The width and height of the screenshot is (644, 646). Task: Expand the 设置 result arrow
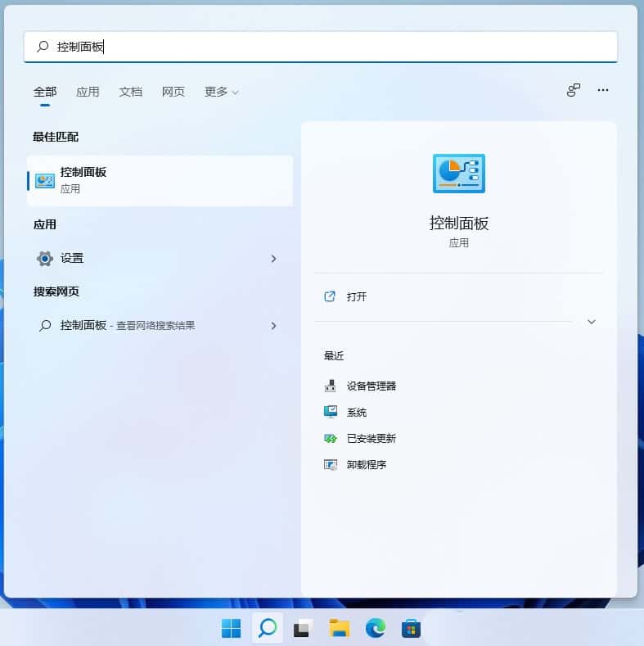[273, 258]
